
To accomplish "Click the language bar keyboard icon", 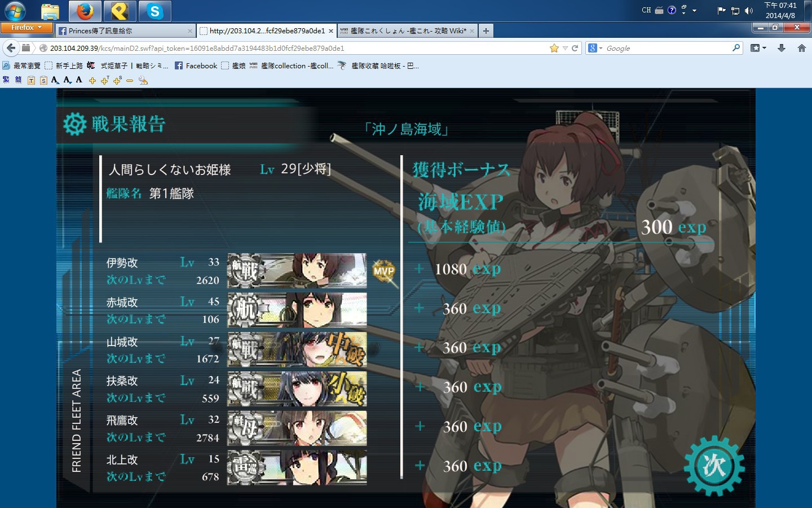I will 659,10.
